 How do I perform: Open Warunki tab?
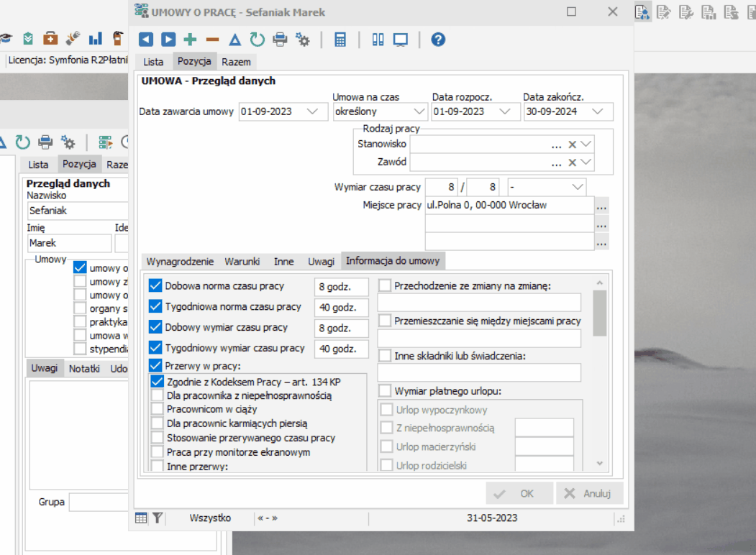click(x=242, y=262)
